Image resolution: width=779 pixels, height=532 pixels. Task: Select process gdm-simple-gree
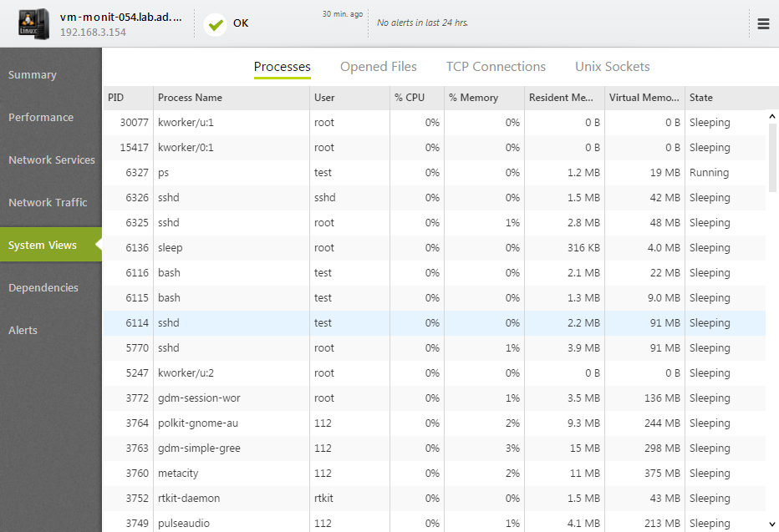pyautogui.click(x=434, y=448)
